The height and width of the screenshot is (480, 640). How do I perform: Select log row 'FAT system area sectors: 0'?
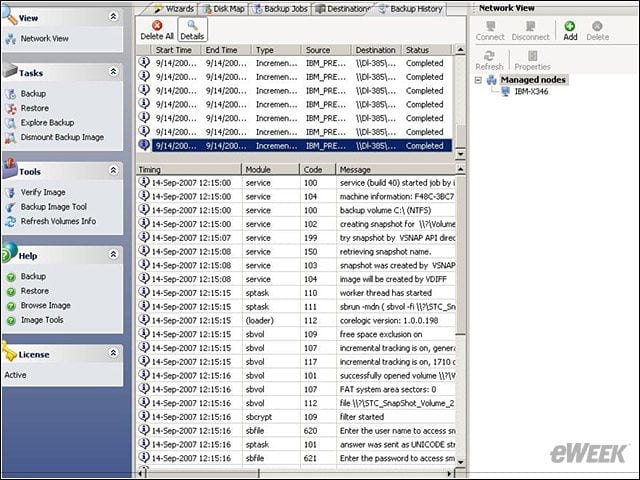[x=296, y=389]
